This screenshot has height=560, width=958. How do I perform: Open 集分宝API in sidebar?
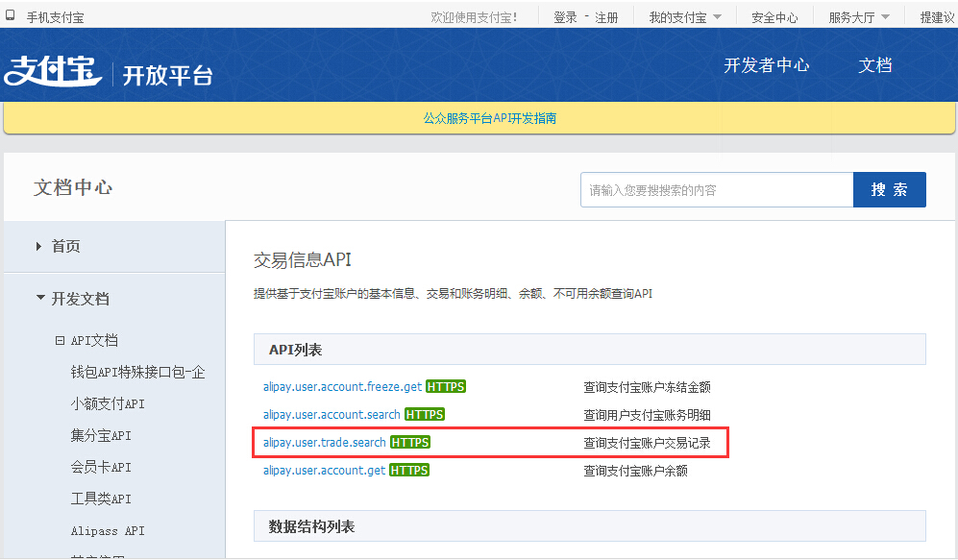coord(101,436)
